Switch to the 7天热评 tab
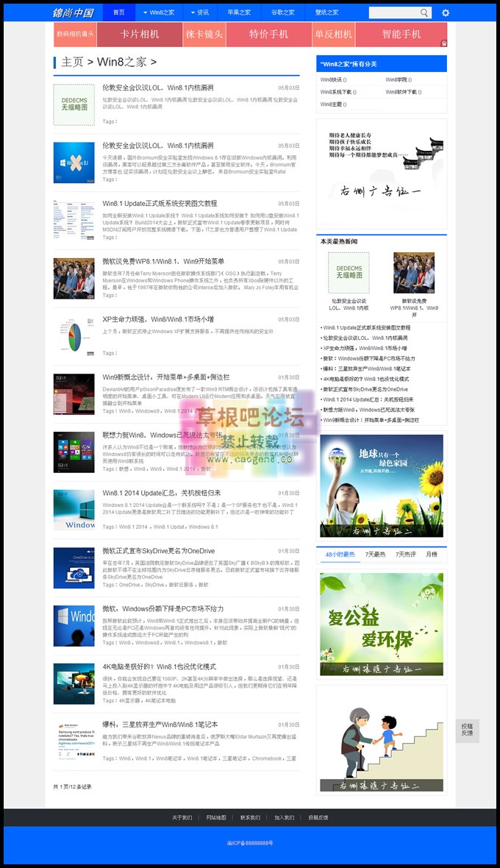Image resolution: width=500 pixels, height=868 pixels. (x=405, y=554)
